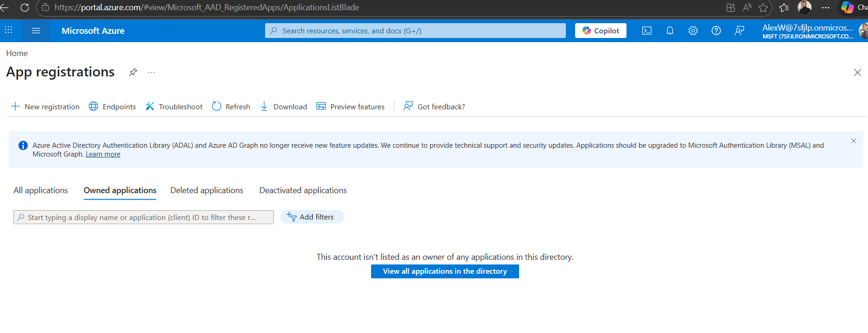Switch to Deleted applications tab

[x=207, y=190]
